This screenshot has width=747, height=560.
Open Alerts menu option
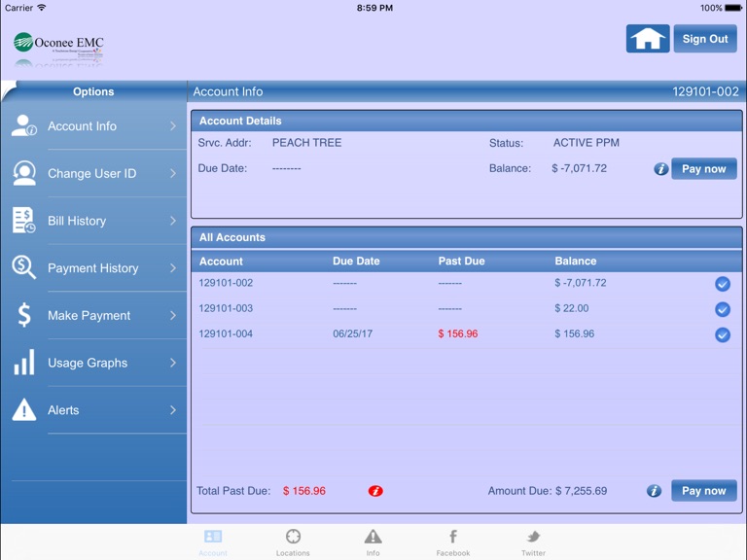click(93, 409)
